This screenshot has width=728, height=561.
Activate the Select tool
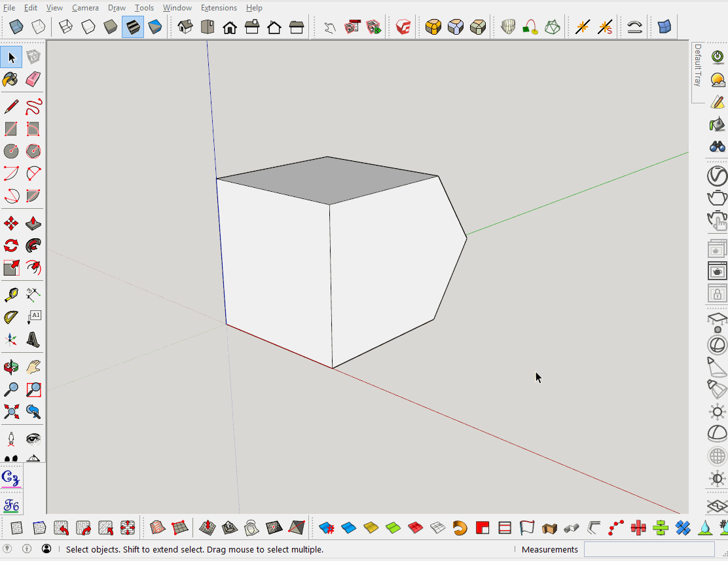pyautogui.click(x=10, y=57)
